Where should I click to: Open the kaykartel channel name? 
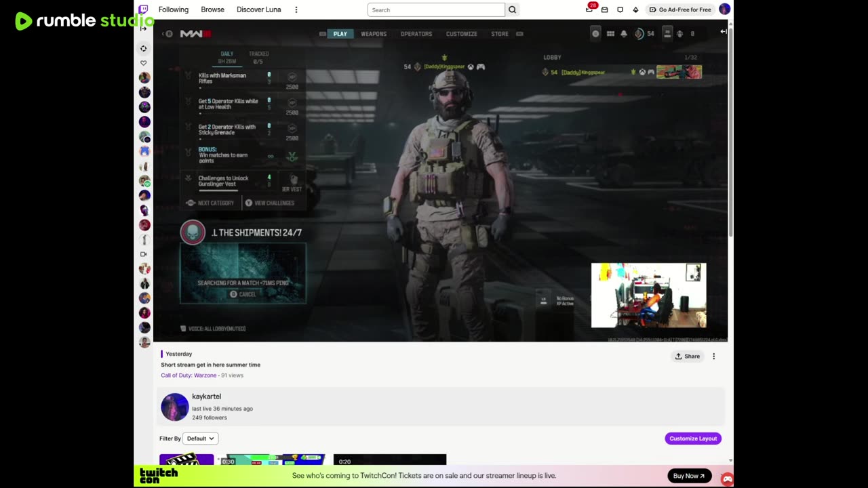(x=206, y=396)
